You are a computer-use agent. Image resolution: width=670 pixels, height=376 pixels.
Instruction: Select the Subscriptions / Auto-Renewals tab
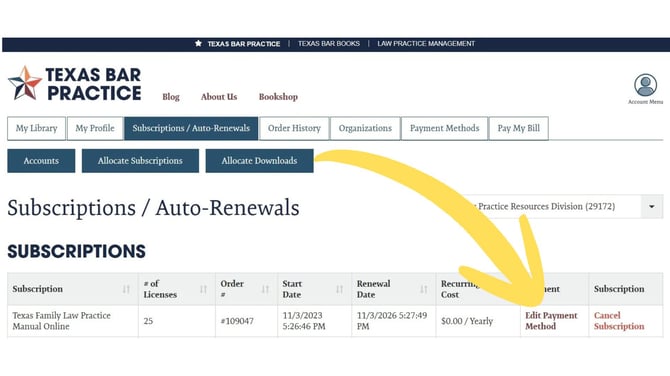pos(191,128)
